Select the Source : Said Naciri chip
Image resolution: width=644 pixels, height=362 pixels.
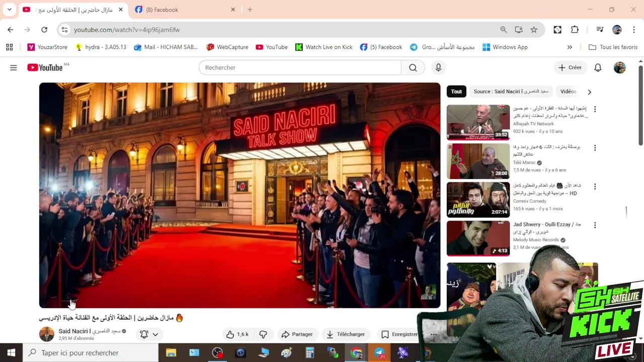511,92
